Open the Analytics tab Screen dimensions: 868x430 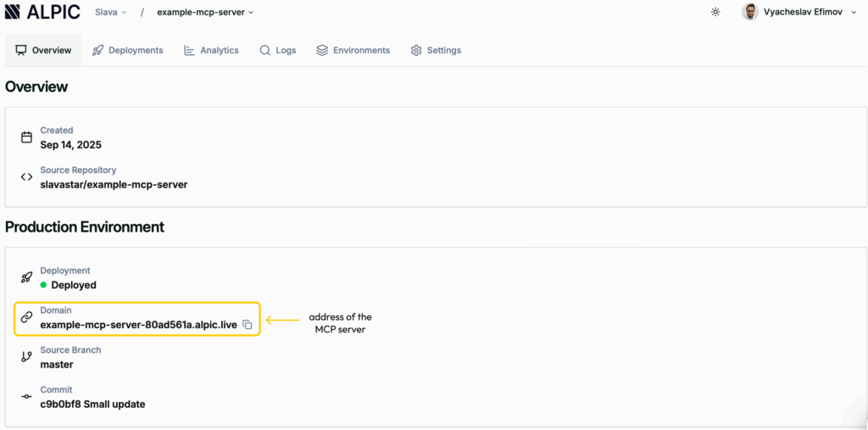click(211, 50)
